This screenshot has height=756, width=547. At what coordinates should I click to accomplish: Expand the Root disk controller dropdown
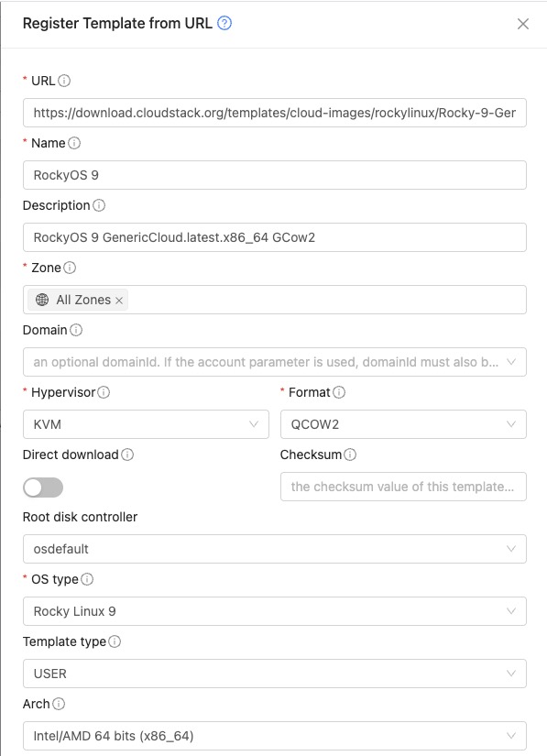pos(275,549)
